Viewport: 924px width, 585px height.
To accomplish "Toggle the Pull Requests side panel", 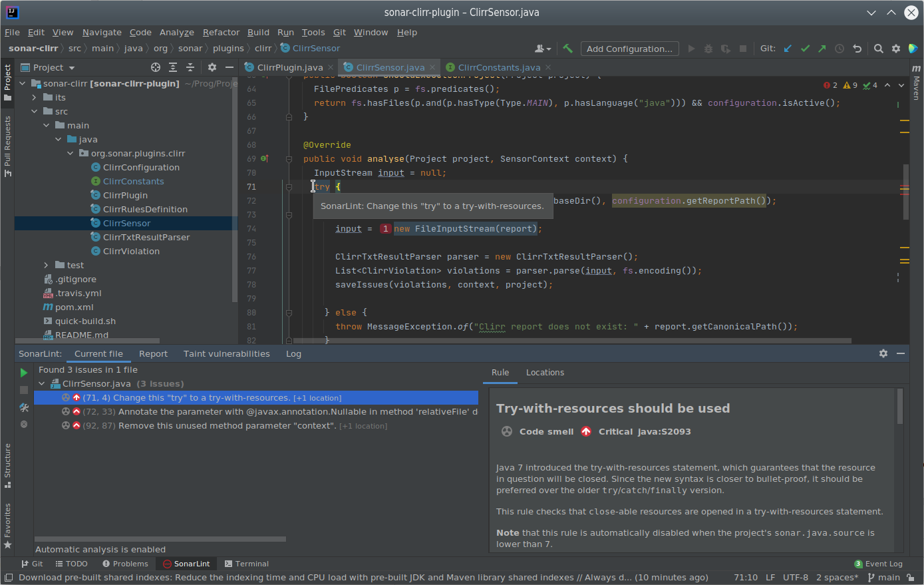I will pos(9,145).
